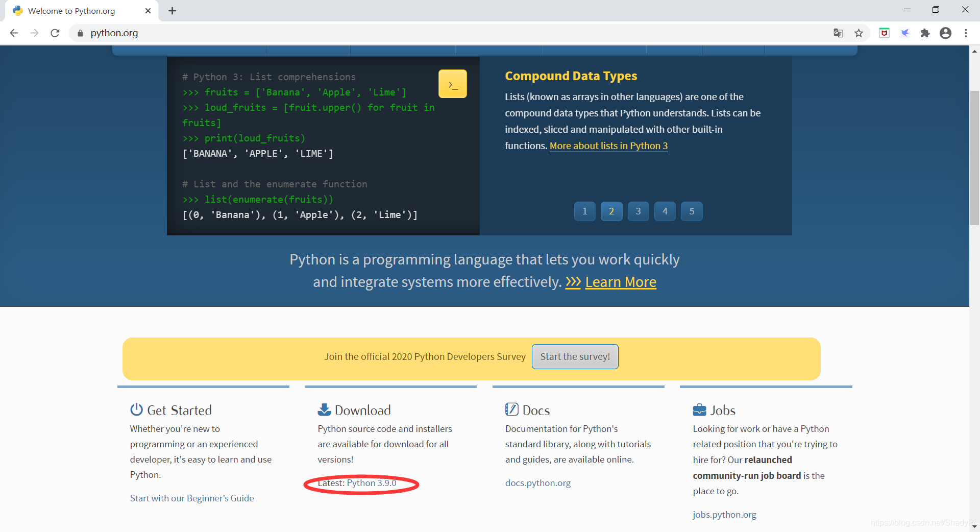Click the 'list(enumerate(fruits))' code line
This screenshot has width=980, height=532.
click(258, 200)
